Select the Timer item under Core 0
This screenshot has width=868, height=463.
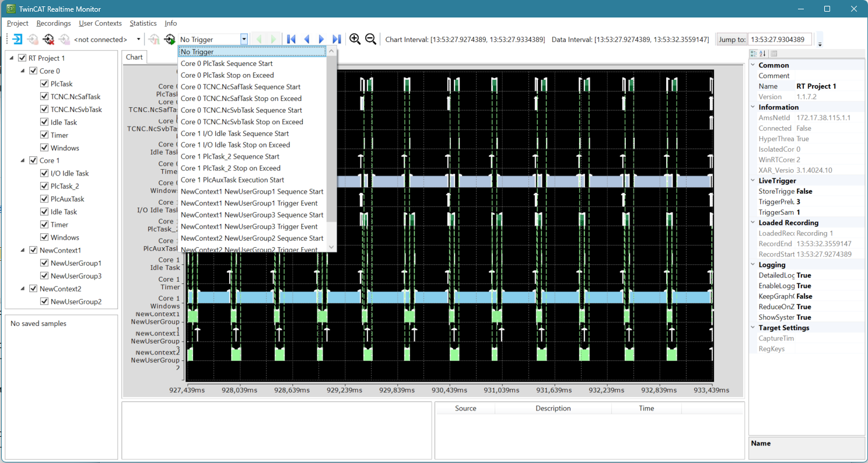60,135
